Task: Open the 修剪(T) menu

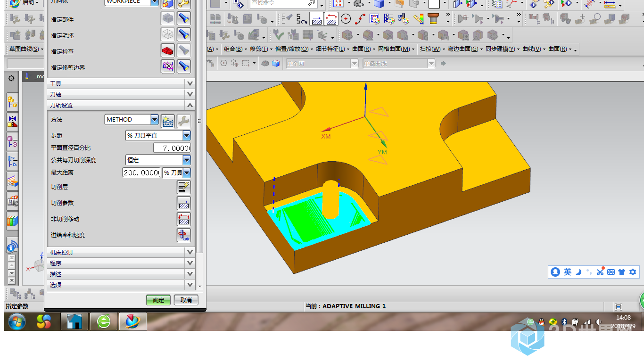Action: pyautogui.click(x=261, y=49)
